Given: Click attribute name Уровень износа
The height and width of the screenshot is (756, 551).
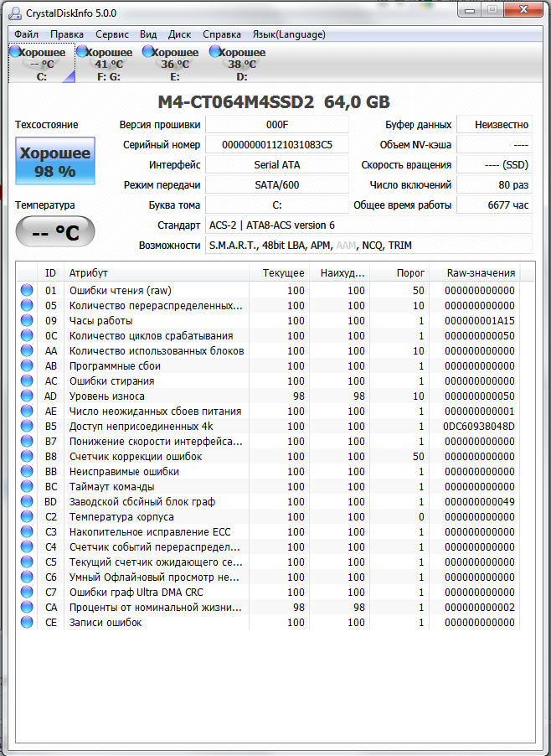Looking at the screenshot, I should [107, 396].
